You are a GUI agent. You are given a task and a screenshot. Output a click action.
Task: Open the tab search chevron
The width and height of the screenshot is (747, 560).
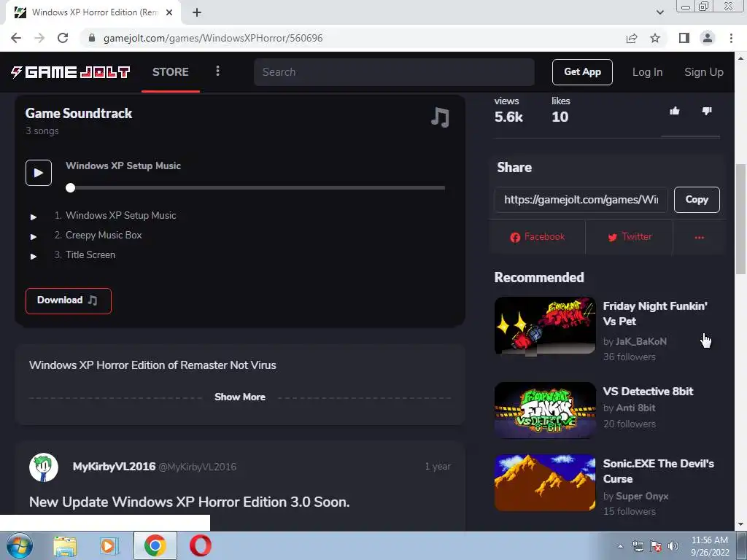[x=659, y=12]
